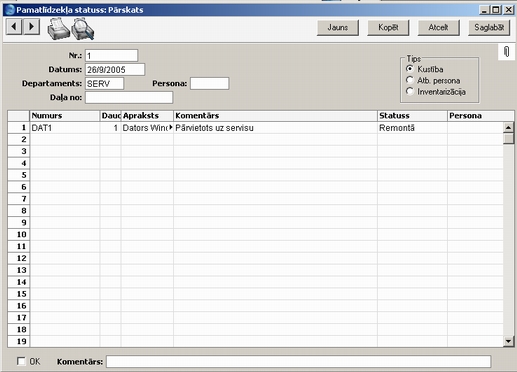
Task: Click the scrollbar up arrow
Action: tap(508, 127)
